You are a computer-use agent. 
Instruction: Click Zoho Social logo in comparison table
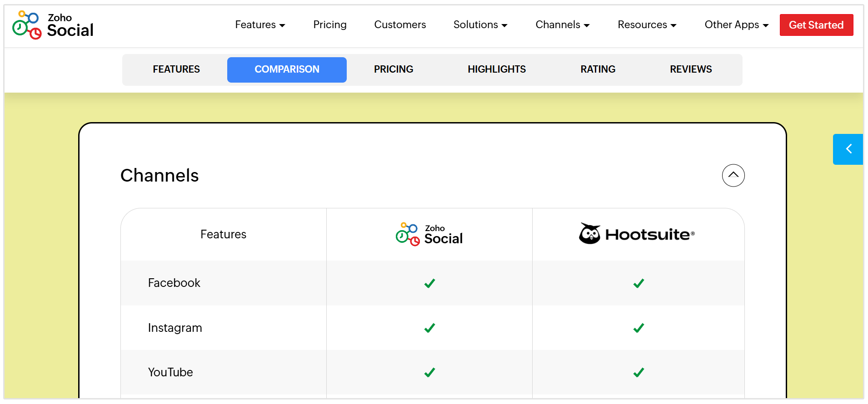point(429,234)
